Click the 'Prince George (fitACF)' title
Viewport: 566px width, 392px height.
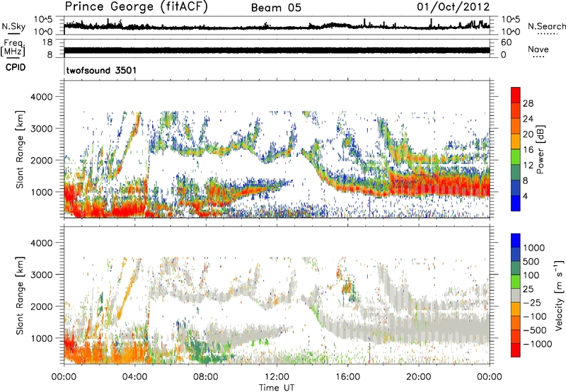point(137,7)
